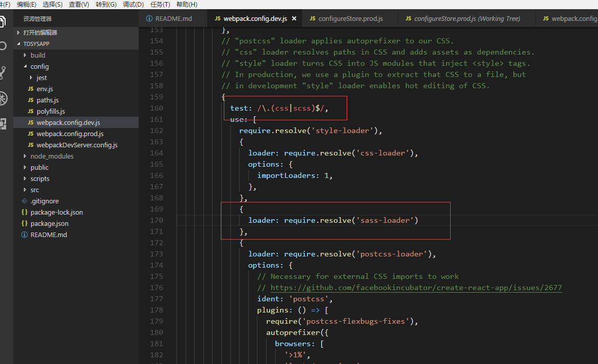The height and width of the screenshot is (364, 598).
Task: Click the importLoaders property in code
Action: point(286,175)
